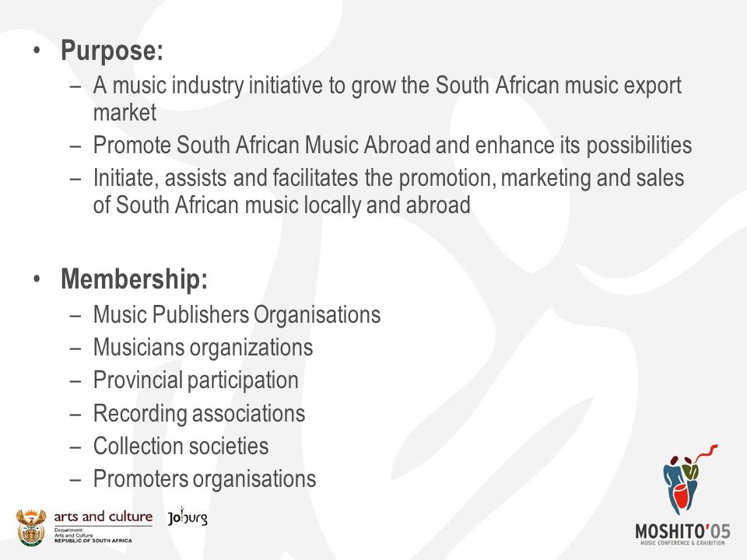Click the bullet dot beside Membership
The height and width of the screenshot is (560, 747).
tap(37, 278)
